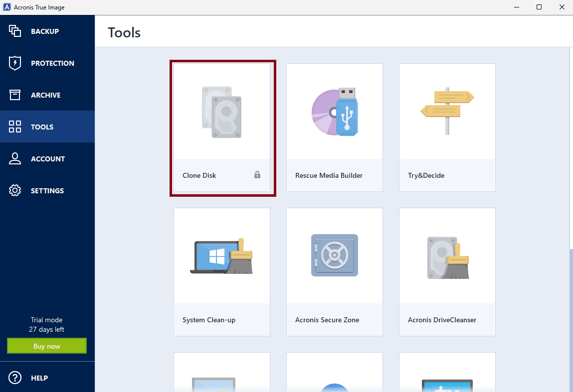Click the Clone Disk hard drives icon
This screenshot has width=573, height=392.
pyautogui.click(x=222, y=112)
